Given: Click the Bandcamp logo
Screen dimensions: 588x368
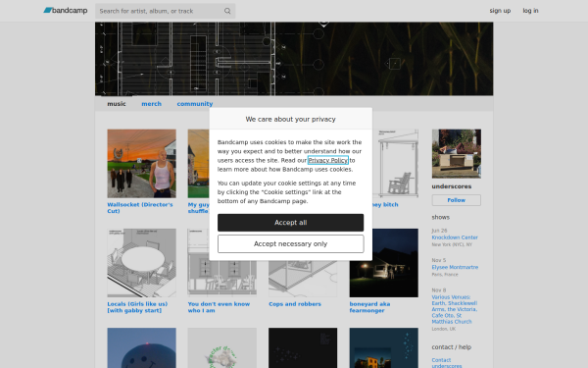Looking at the screenshot, I should pos(66,11).
